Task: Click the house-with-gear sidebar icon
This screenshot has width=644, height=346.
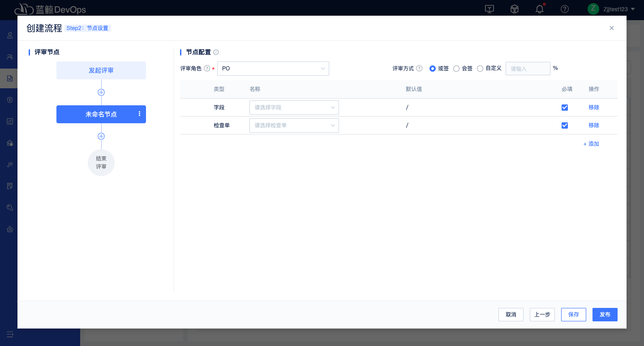Action: (x=9, y=143)
